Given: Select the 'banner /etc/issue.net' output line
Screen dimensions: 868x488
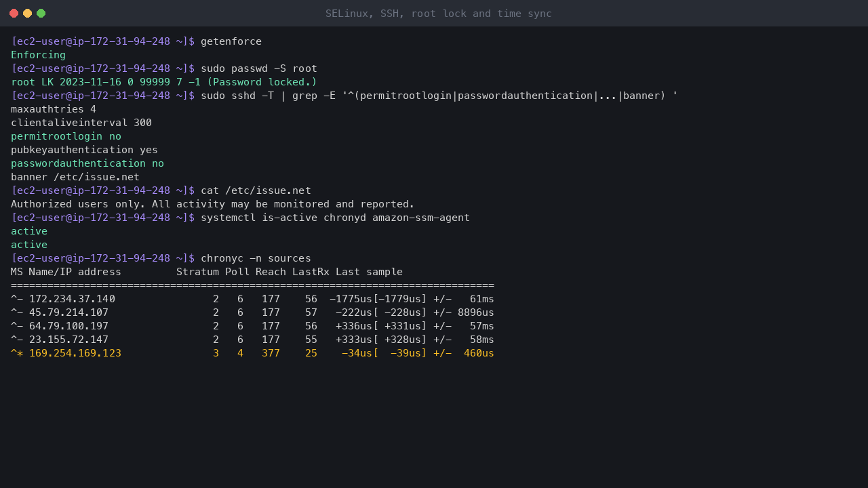Looking at the screenshot, I should pyautogui.click(x=75, y=177).
